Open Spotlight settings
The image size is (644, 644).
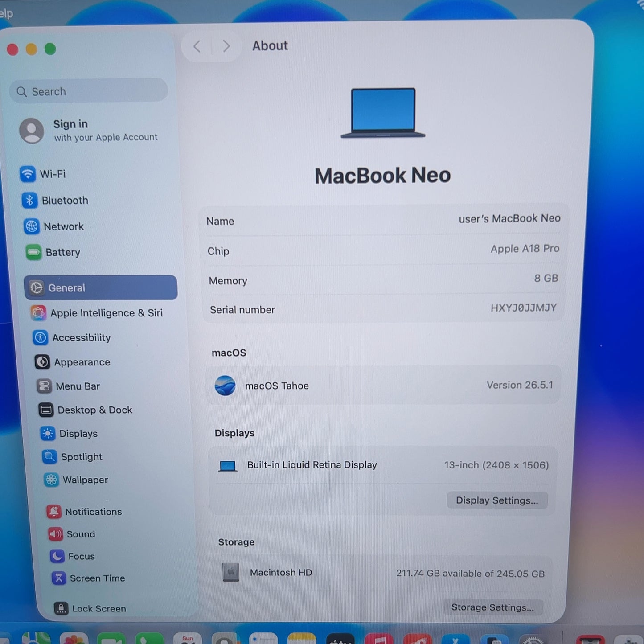72,457
